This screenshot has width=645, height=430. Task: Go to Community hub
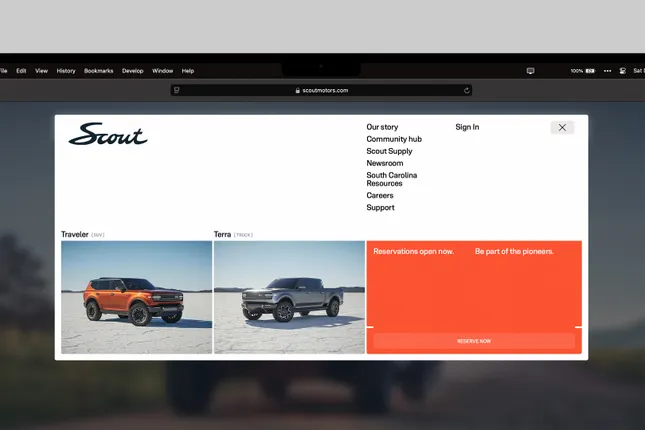[x=394, y=139]
